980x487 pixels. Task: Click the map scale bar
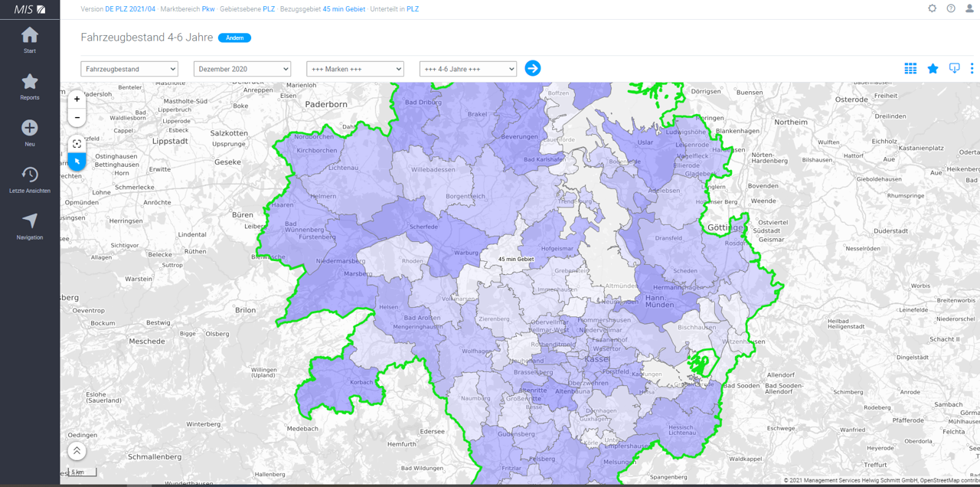83,472
